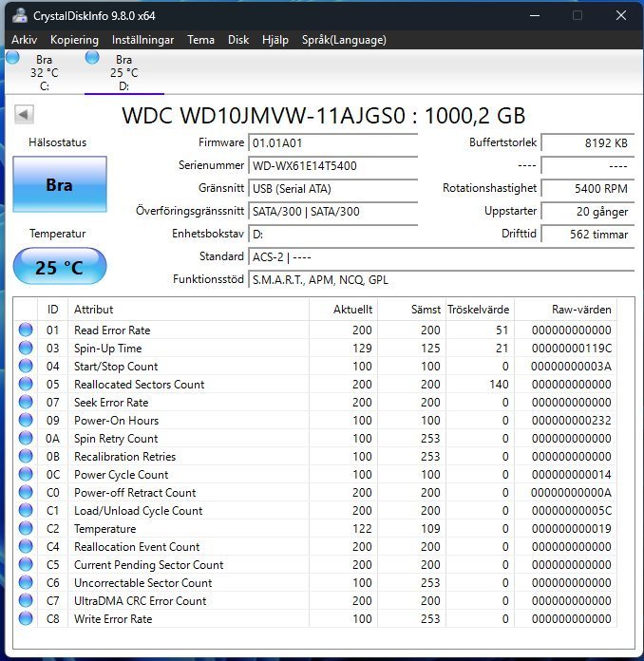Screen dimensions: 644x661
Task: Click the Firmware value field
Action: (331, 143)
